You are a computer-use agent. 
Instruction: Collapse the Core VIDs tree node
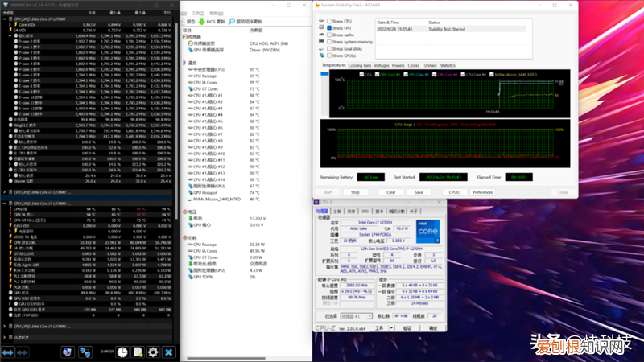point(10,24)
